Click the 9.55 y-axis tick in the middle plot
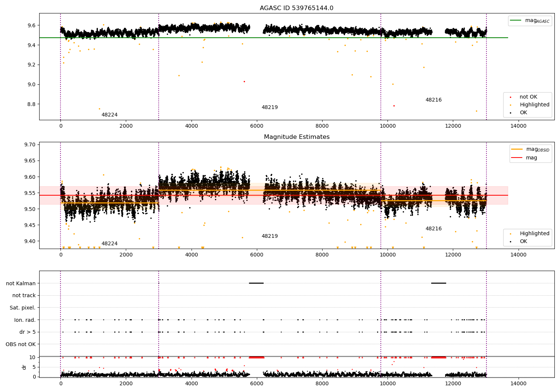This screenshot has width=560, height=392. (x=30, y=193)
